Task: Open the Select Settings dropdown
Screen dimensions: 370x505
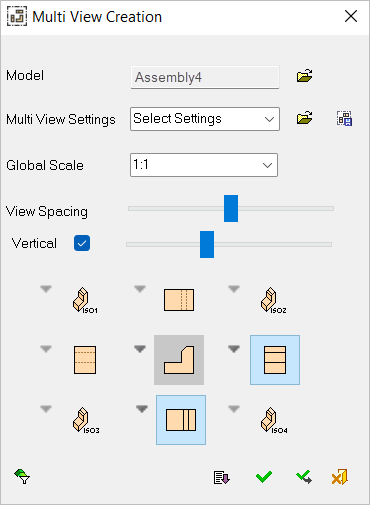Action: [x=205, y=119]
